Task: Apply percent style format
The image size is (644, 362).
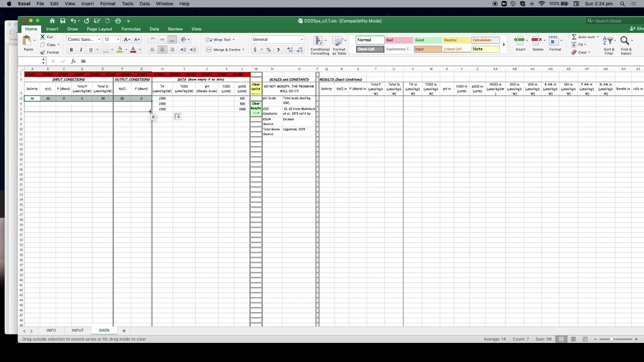Action: [268, 49]
